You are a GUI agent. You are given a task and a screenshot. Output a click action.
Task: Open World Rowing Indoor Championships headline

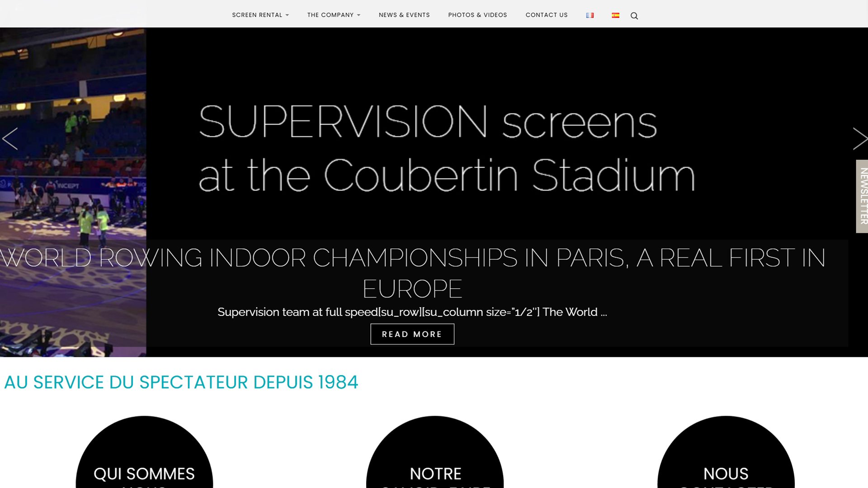point(412,273)
